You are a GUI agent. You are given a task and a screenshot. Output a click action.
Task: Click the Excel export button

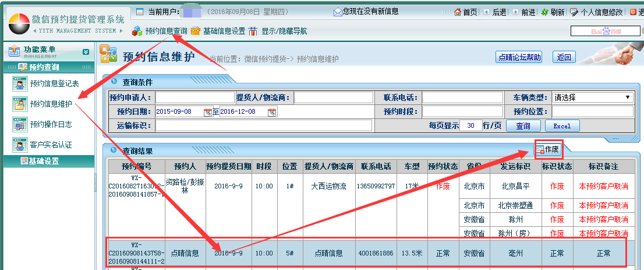tap(562, 125)
